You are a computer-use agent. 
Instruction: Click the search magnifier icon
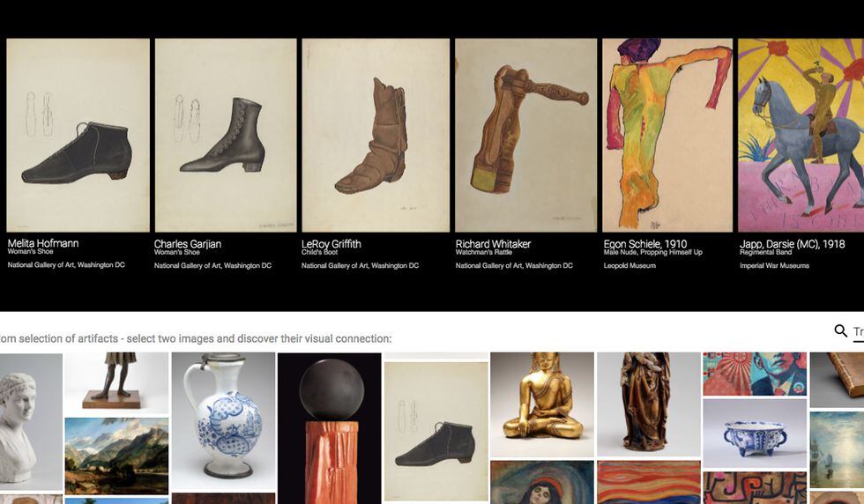[x=840, y=330]
